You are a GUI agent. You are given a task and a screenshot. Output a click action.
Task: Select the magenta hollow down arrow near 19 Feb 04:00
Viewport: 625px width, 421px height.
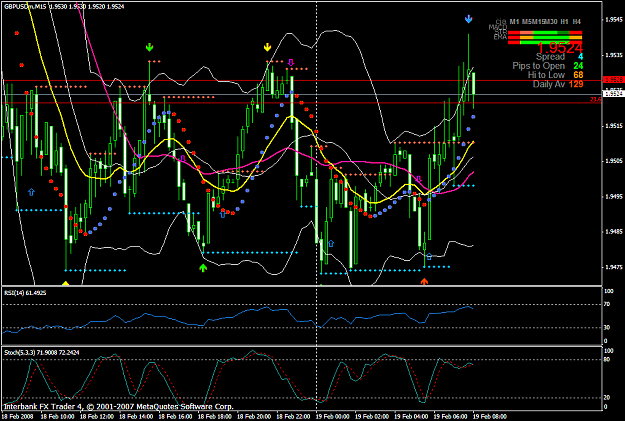pyautogui.click(x=419, y=179)
